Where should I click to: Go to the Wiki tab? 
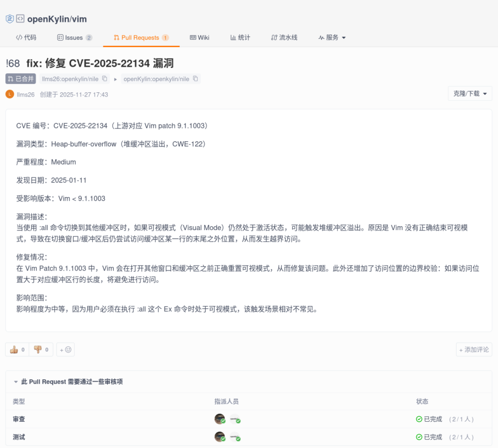[200, 37]
